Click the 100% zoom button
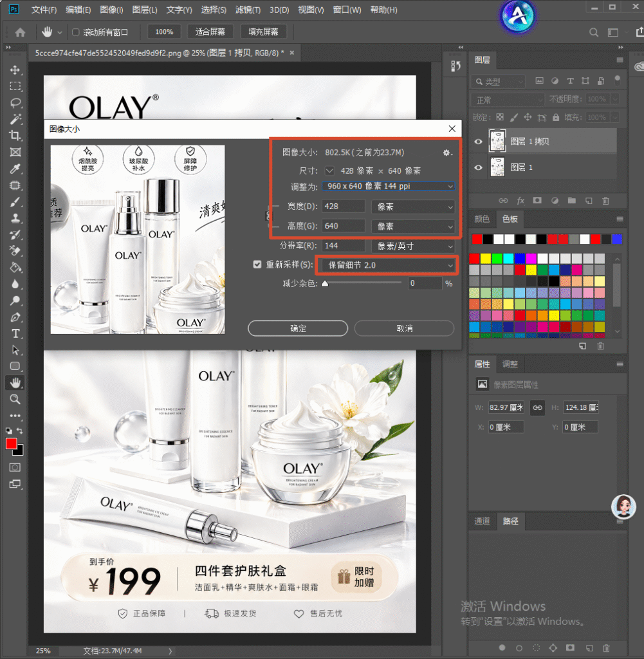 pyautogui.click(x=164, y=32)
